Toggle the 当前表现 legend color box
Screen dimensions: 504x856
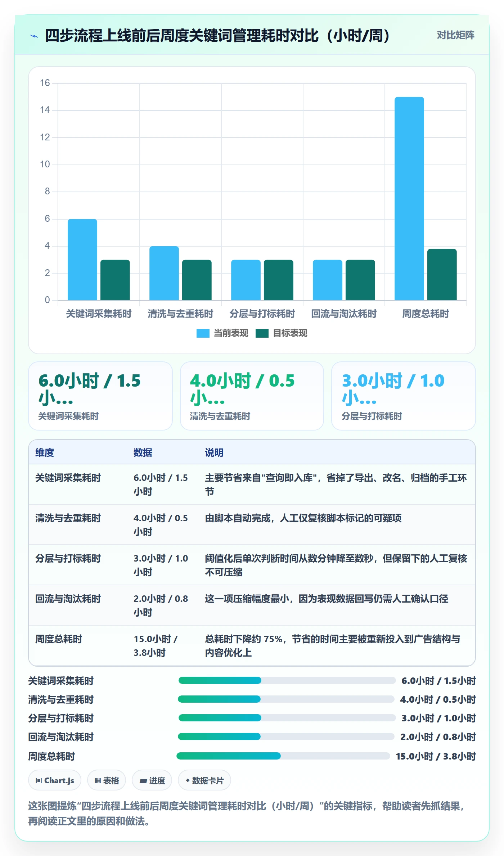point(203,333)
